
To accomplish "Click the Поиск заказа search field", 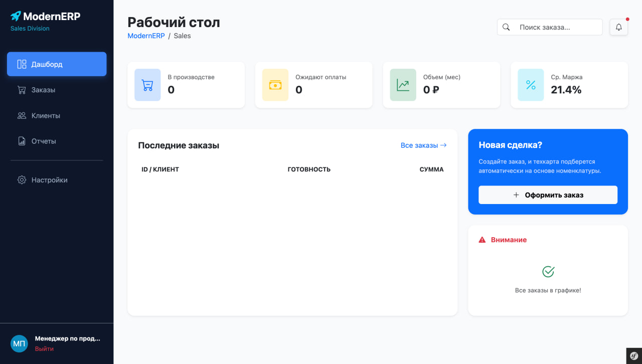I will coord(549,27).
